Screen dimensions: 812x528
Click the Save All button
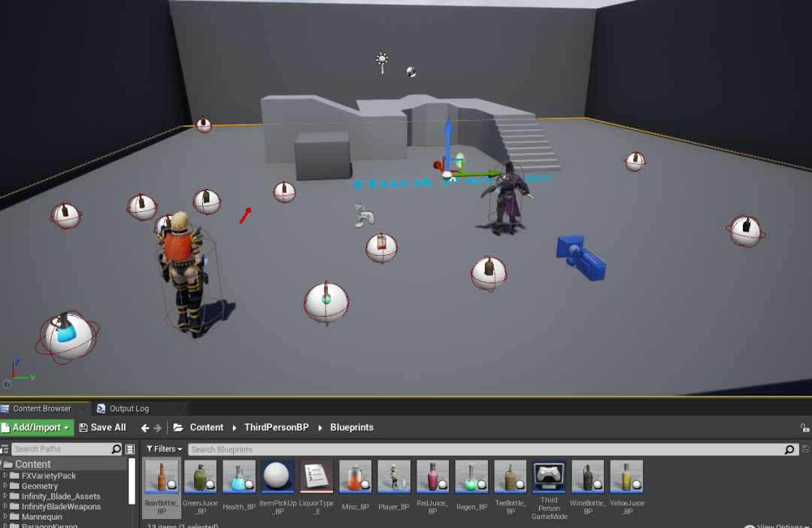[102, 426]
